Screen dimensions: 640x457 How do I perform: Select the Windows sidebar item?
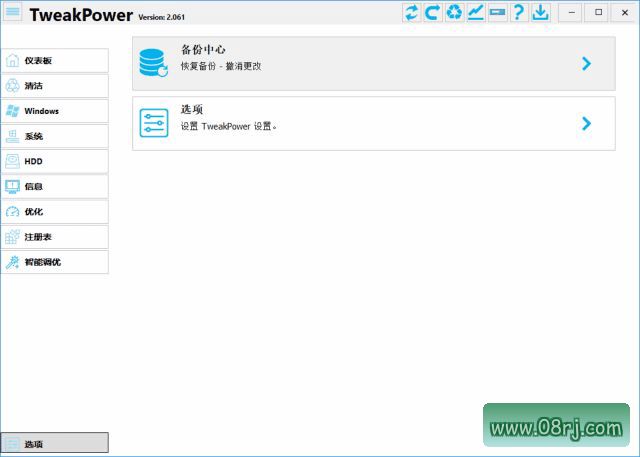[55, 110]
